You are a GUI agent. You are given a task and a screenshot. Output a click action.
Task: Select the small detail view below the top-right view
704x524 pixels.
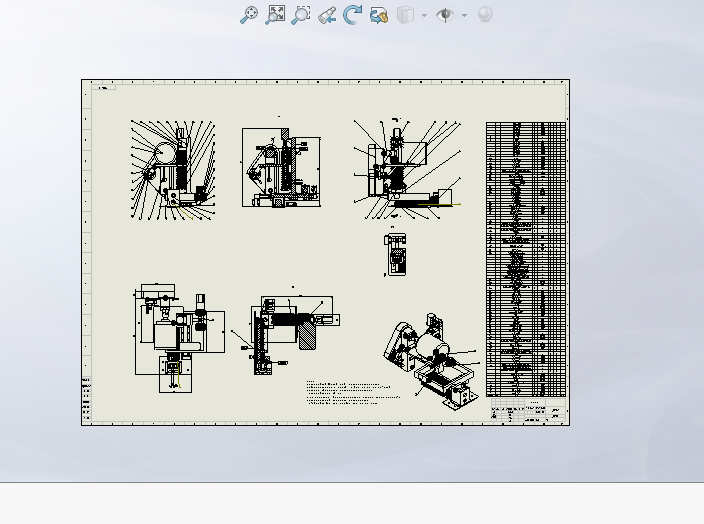[395, 254]
